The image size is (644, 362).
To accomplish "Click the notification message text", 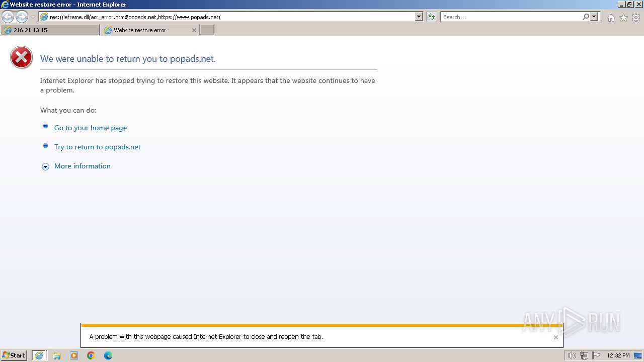I will pyautogui.click(x=206, y=337).
